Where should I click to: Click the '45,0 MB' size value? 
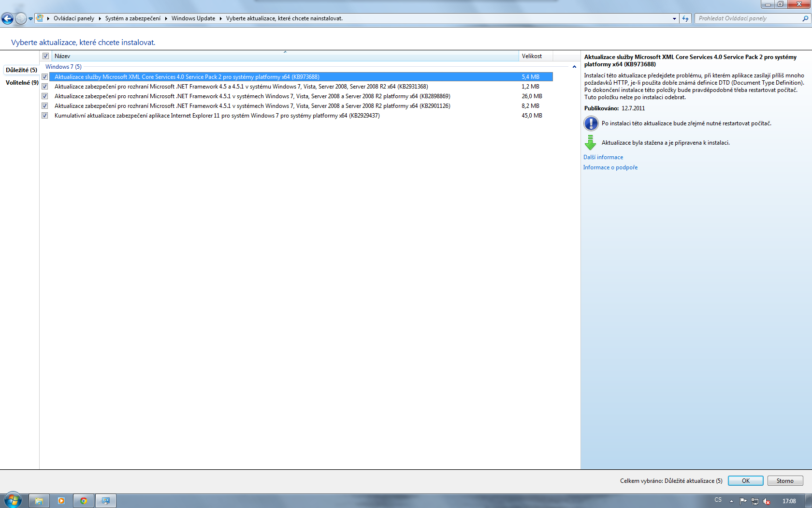[x=532, y=116]
